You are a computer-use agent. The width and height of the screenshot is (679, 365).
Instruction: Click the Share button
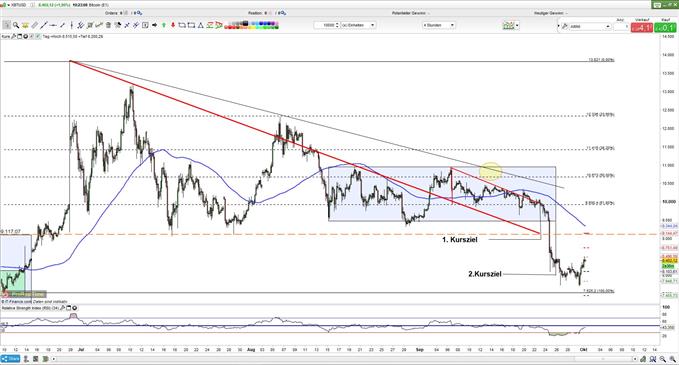pyautogui.click(x=10, y=359)
